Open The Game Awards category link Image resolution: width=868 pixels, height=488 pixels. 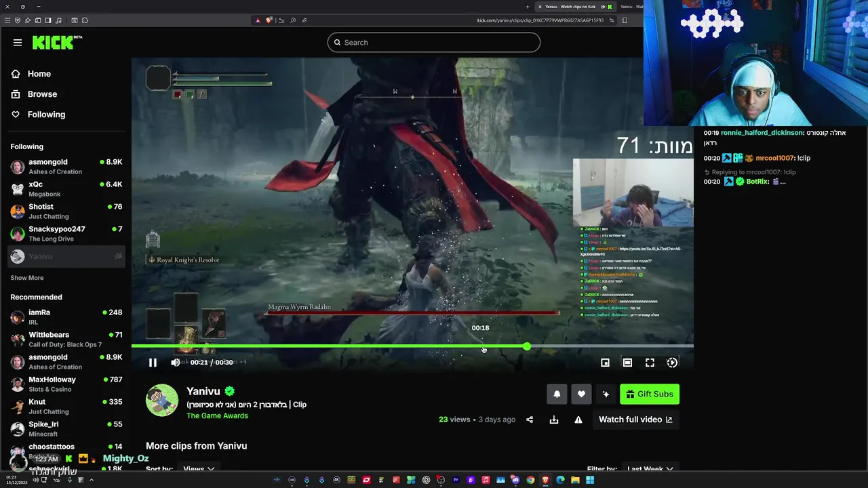click(217, 416)
